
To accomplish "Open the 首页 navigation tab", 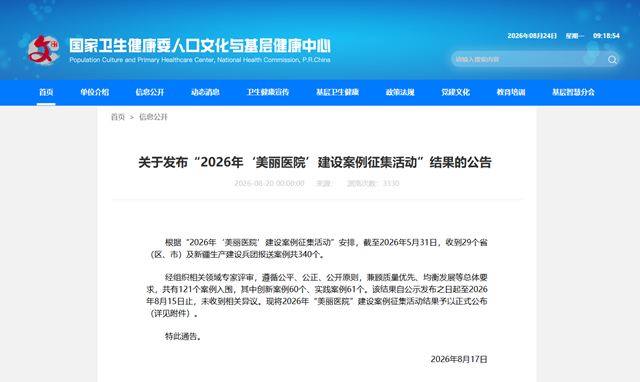I will 46,92.
